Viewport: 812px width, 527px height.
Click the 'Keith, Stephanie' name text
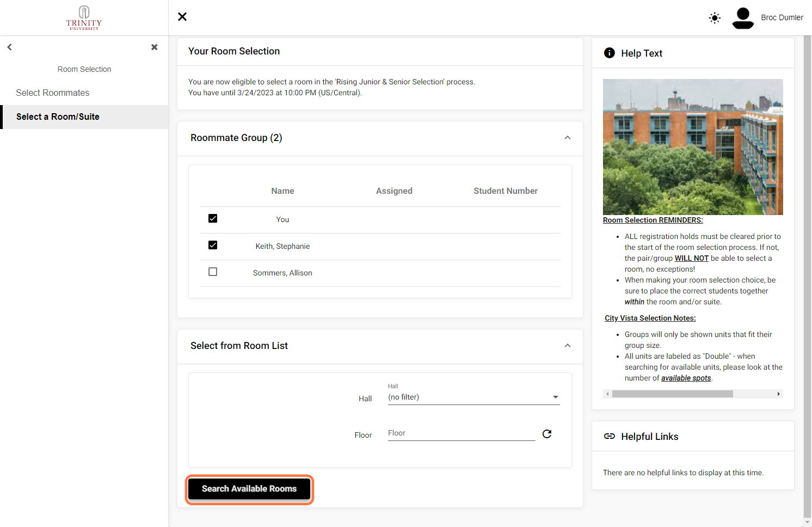click(282, 247)
